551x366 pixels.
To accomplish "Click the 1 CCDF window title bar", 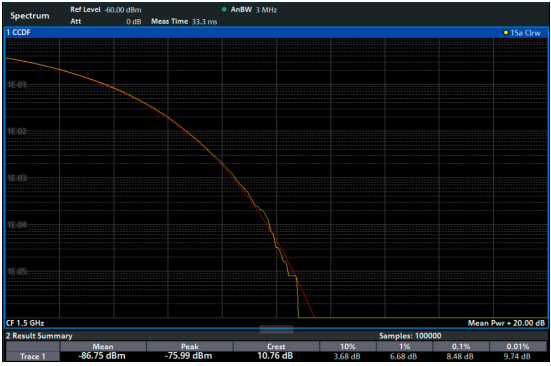I will (276, 33).
